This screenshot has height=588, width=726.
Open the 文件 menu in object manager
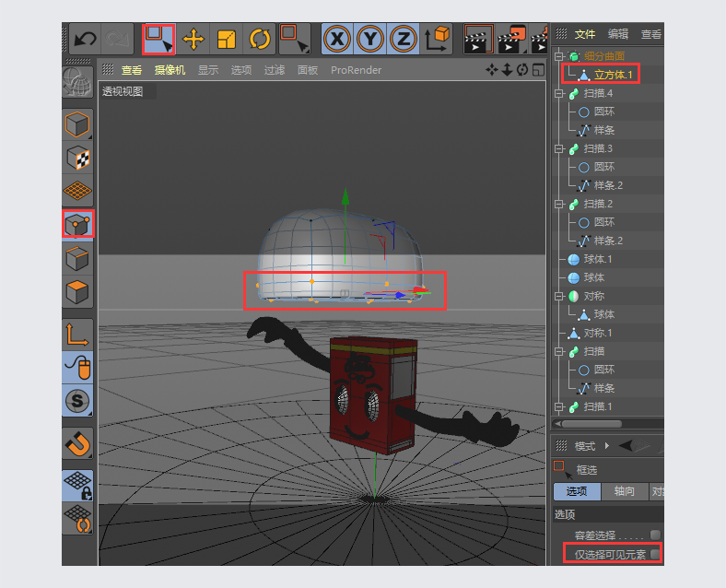[x=585, y=34]
